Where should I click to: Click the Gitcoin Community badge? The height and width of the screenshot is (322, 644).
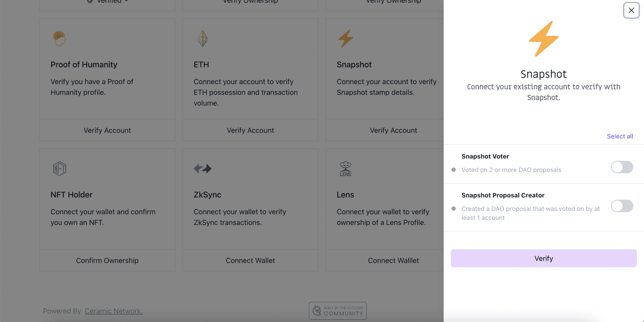coord(338,311)
